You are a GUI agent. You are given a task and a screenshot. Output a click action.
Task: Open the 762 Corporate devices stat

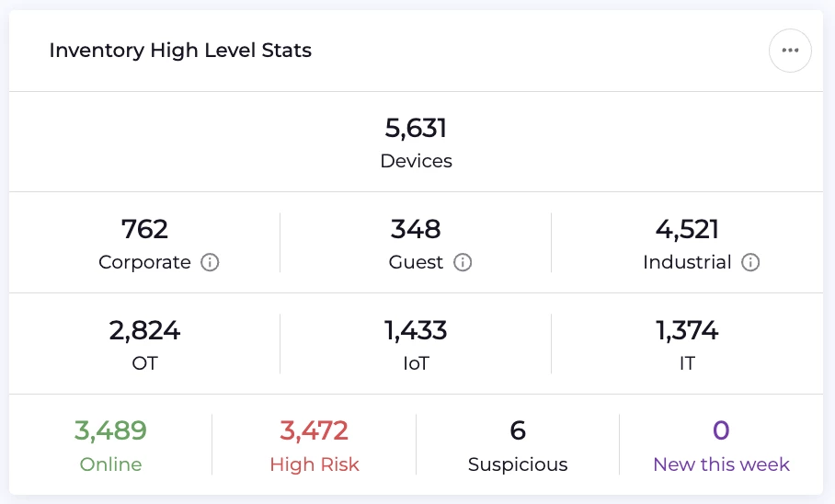(x=144, y=229)
